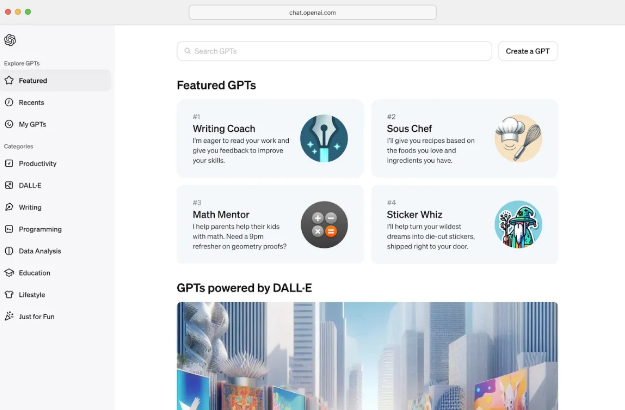Open the Math Mentor title
Image resolution: width=625 pixels, height=410 pixels.
221,215
